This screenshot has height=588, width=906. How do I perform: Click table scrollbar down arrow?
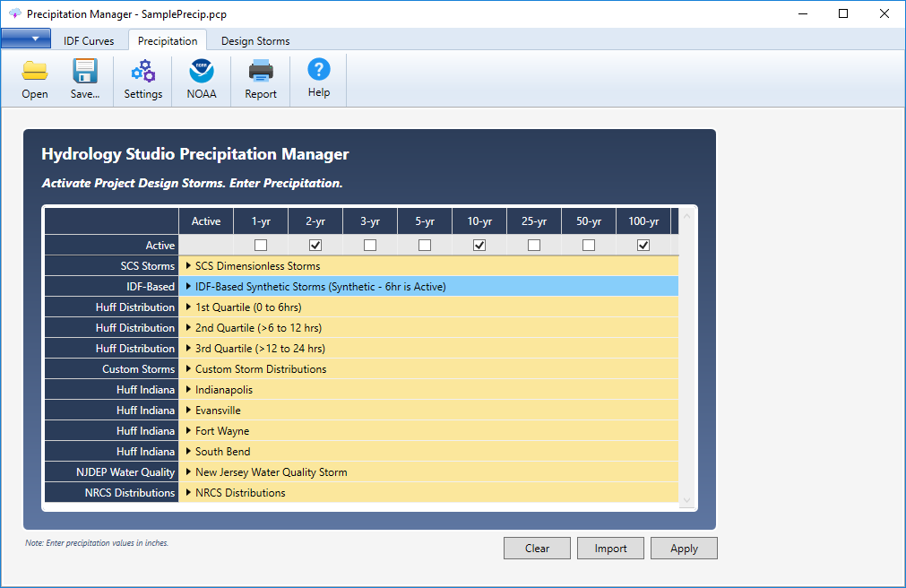pos(687,501)
